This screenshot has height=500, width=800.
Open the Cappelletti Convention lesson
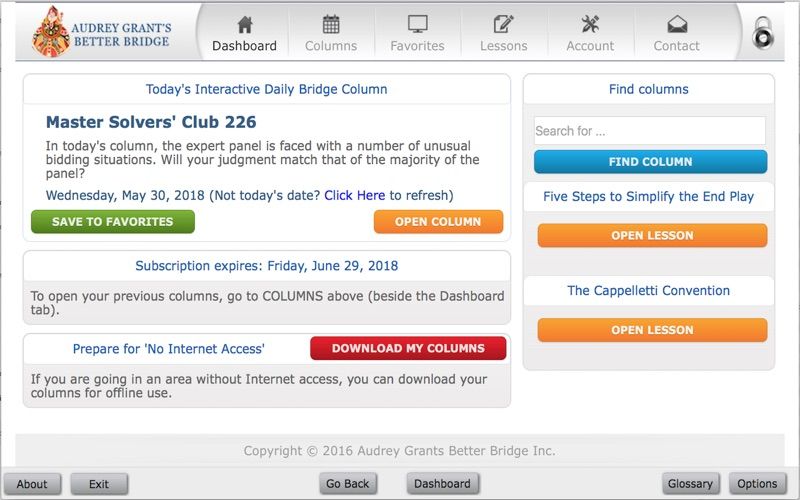pyautogui.click(x=652, y=330)
